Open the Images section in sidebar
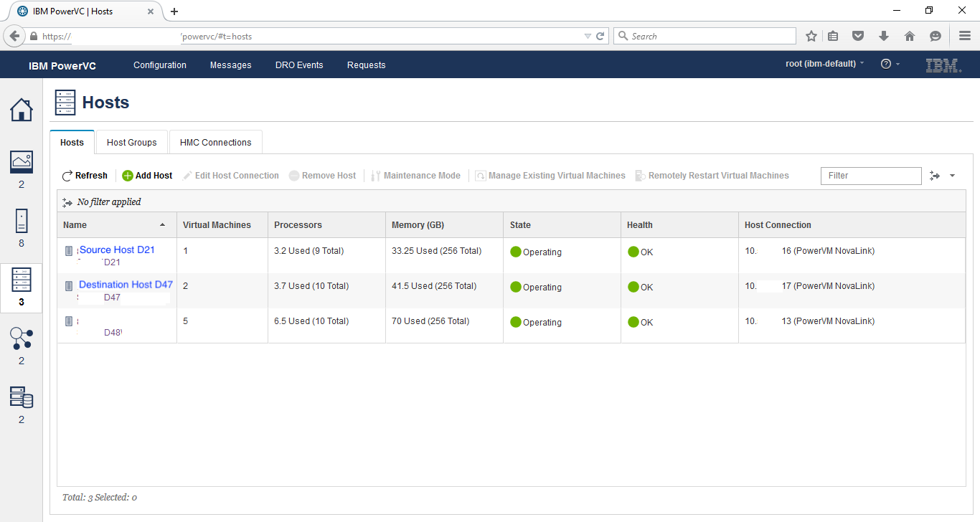Viewport: 980px width, 522px height. pyautogui.click(x=21, y=162)
